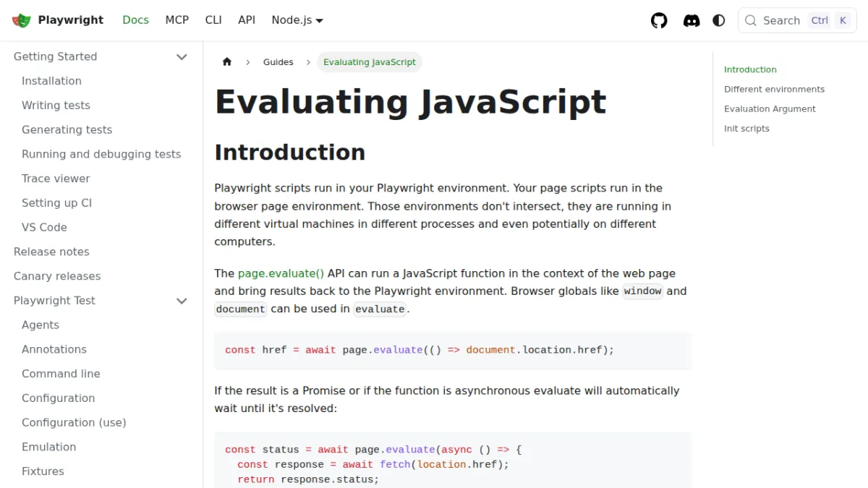The height and width of the screenshot is (488, 868).
Task: Click the search magnifier icon
Action: (x=751, y=20)
